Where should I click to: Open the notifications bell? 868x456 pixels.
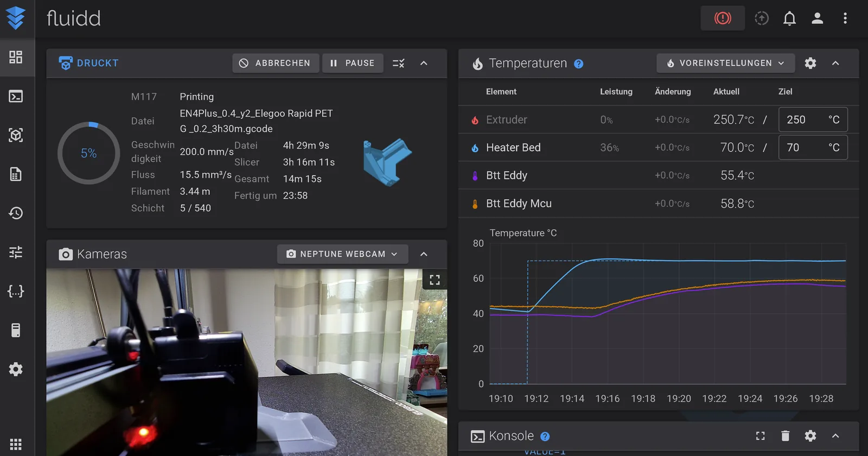(x=789, y=18)
